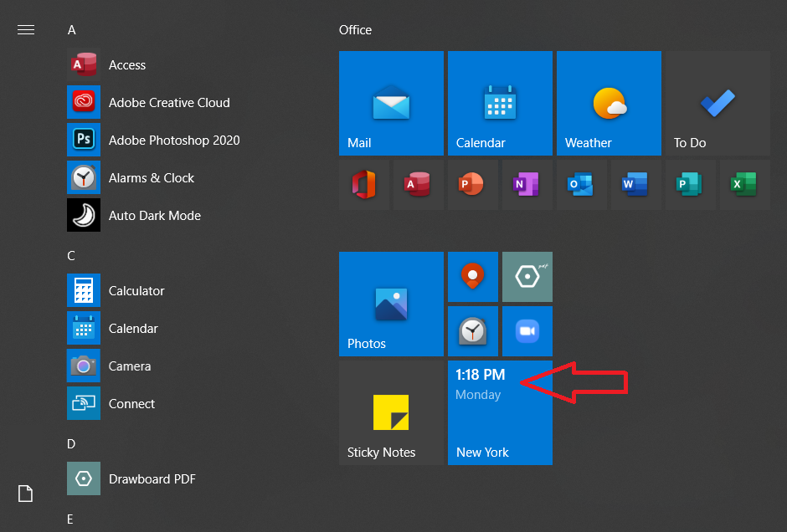Launch Auto Dark Mode moon icon
The width and height of the screenshot is (787, 532).
[x=84, y=215]
